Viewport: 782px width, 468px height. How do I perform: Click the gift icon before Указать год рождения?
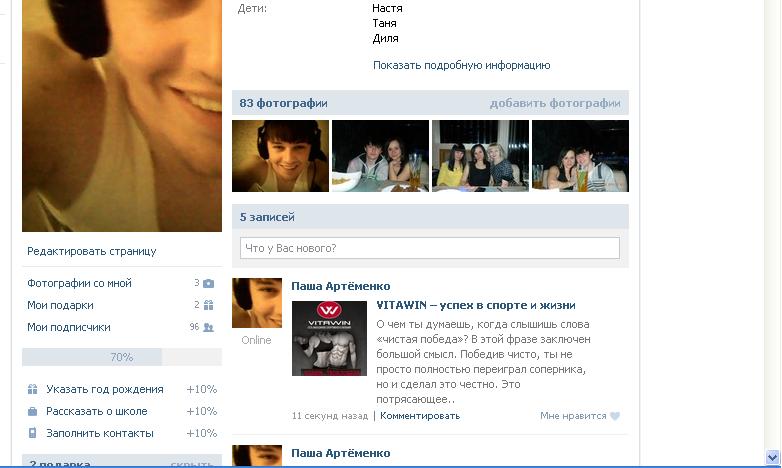32,389
